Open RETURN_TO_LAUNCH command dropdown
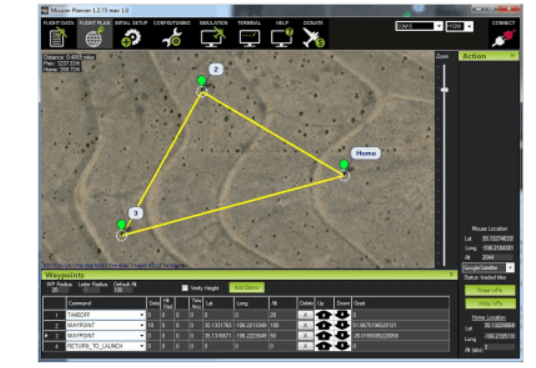Image resolution: width=536 pixels, height=368 pixels. point(142,346)
